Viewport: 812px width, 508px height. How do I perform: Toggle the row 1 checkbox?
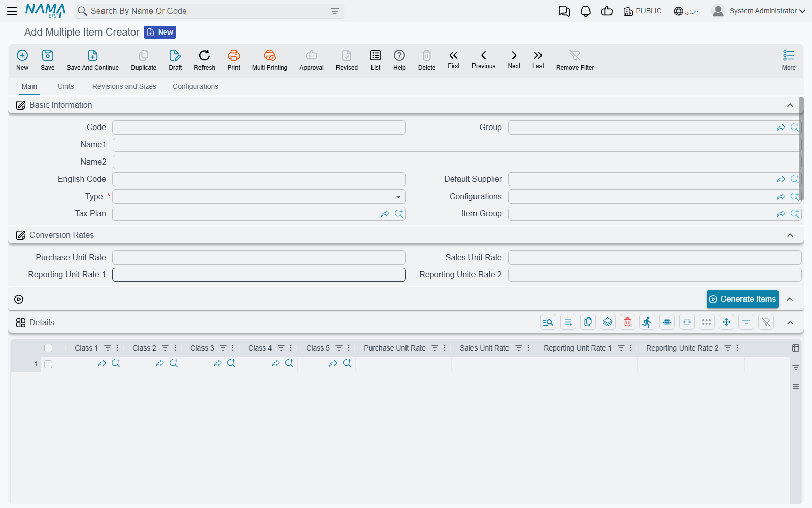[48, 364]
